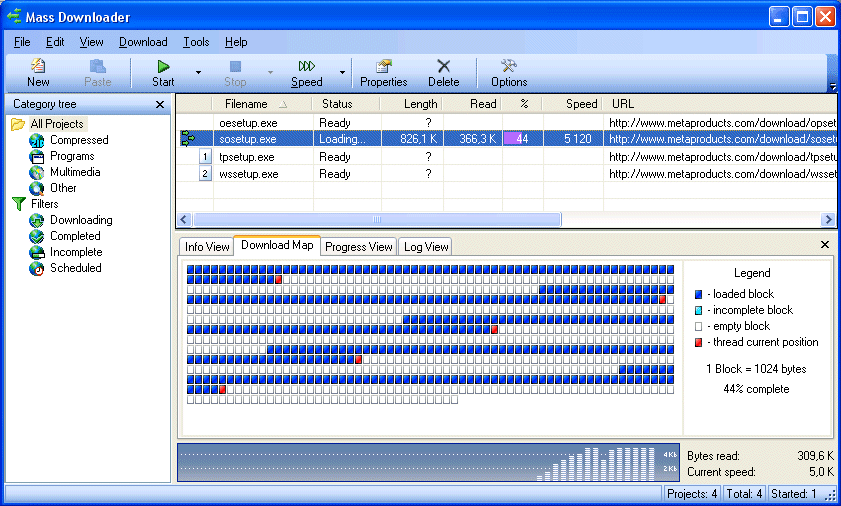Open the Speed button dropdown arrow
841x506 pixels.
tap(342, 73)
